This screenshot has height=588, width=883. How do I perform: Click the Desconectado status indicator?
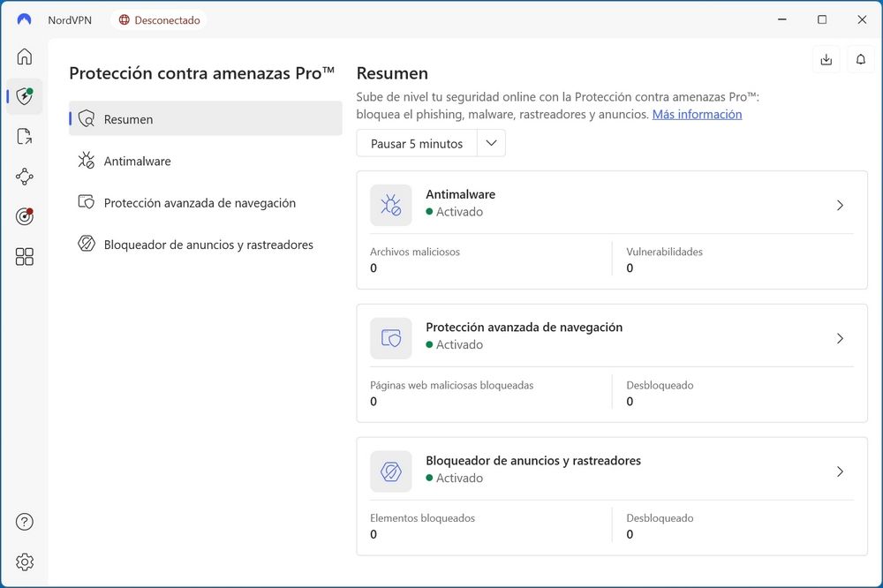pos(159,19)
